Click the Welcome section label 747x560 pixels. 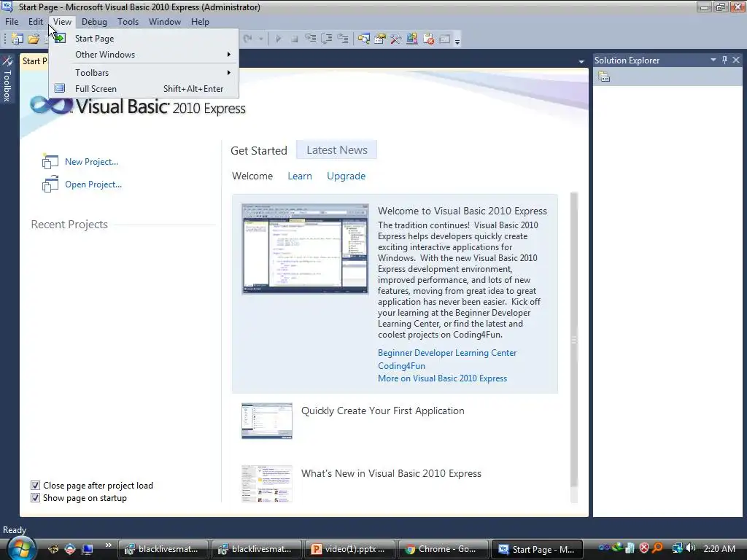pos(252,176)
